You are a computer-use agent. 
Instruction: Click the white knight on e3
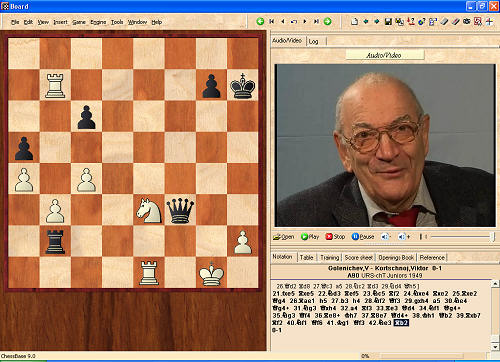149,210
